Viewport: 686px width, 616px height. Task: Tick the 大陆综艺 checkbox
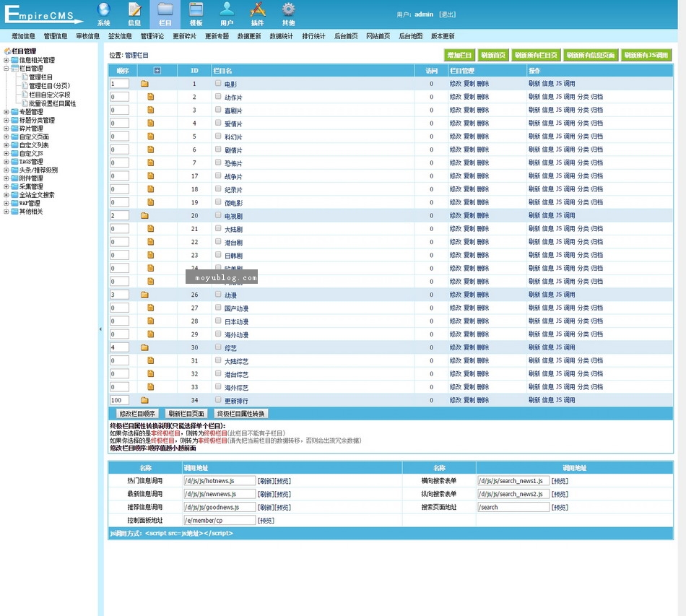click(218, 360)
